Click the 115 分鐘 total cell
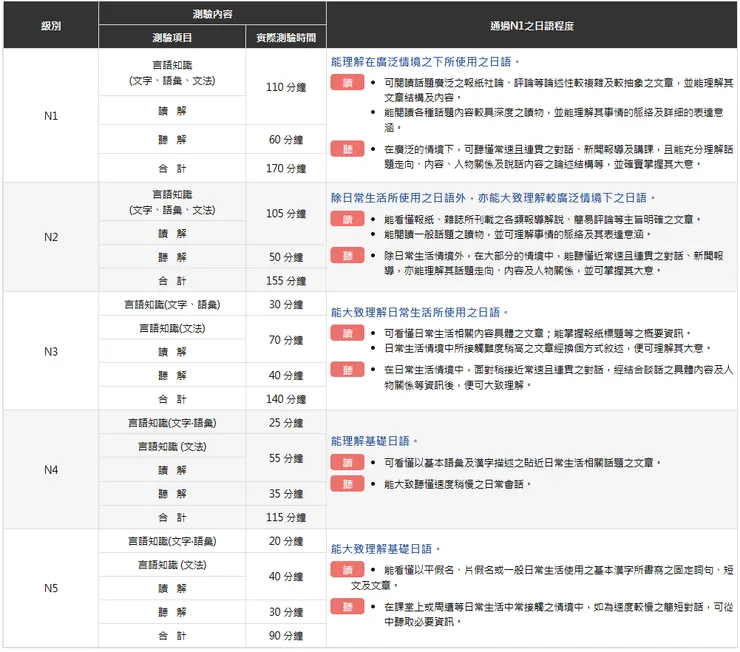Screen dimensions: 740x652 [286, 517]
